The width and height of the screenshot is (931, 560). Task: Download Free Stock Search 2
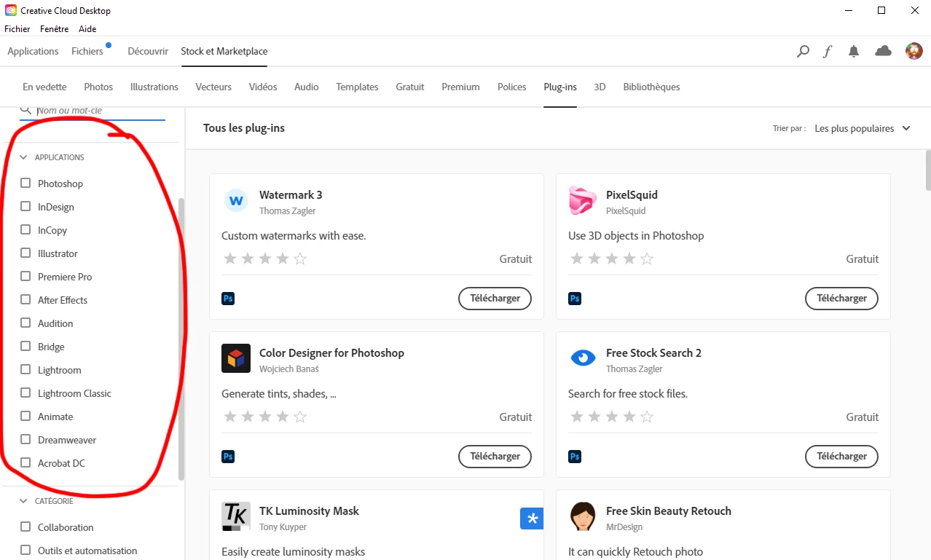point(841,456)
